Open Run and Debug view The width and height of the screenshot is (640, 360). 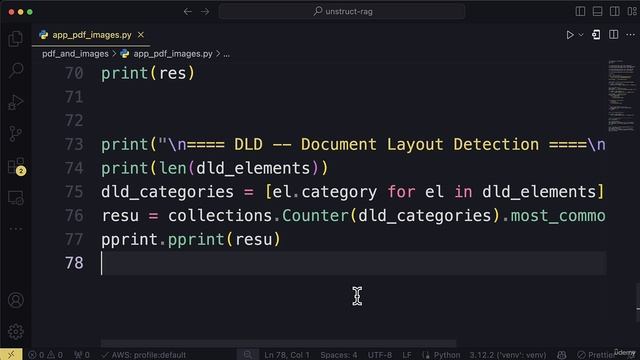coord(16,102)
